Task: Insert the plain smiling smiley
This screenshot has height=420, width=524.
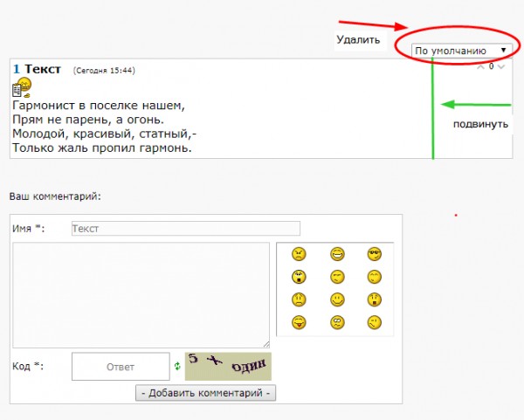Action: coord(337,300)
